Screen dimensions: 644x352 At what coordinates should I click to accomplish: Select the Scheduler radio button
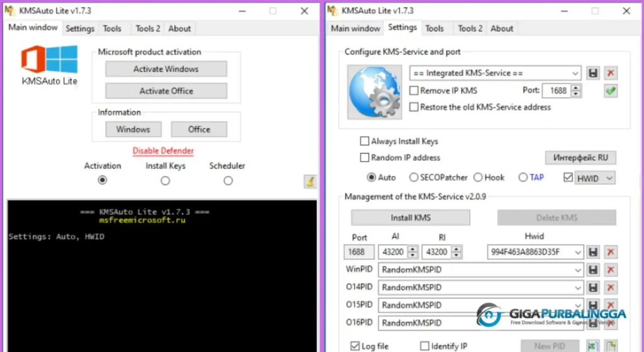(x=228, y=181)
